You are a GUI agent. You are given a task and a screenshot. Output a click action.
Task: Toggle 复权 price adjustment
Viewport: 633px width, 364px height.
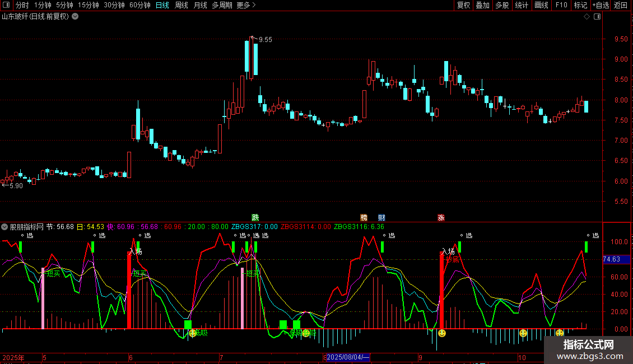463,6
